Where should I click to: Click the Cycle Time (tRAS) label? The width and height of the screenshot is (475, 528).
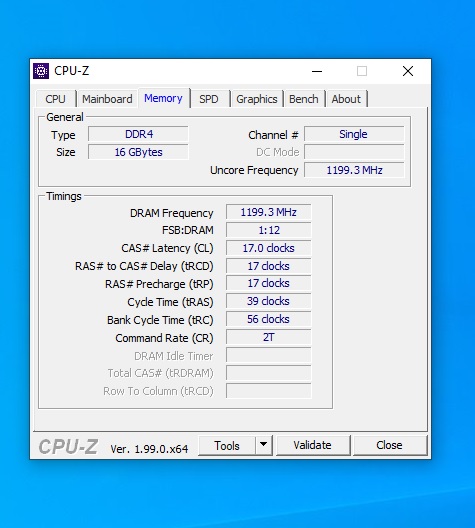[170, 302]
